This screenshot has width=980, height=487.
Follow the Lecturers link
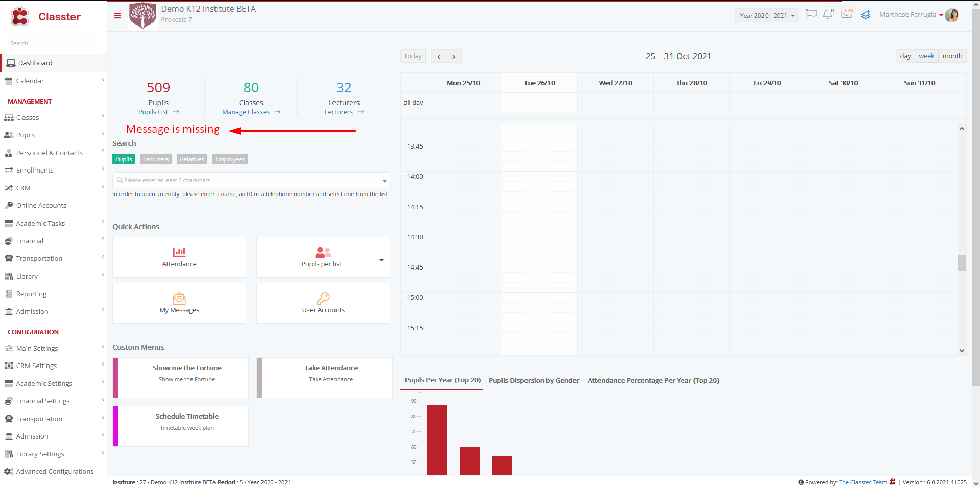pyautogui.click(x=344, y=112)
